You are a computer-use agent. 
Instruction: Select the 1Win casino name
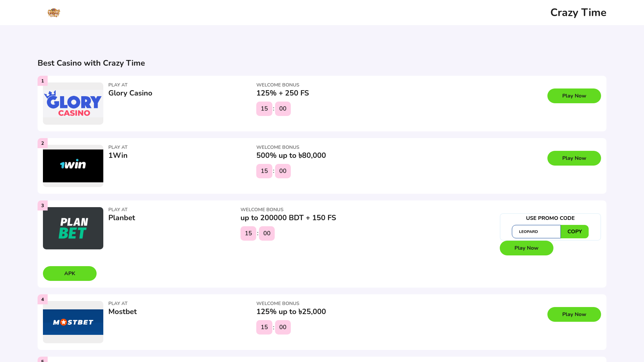tap(118, 156)
